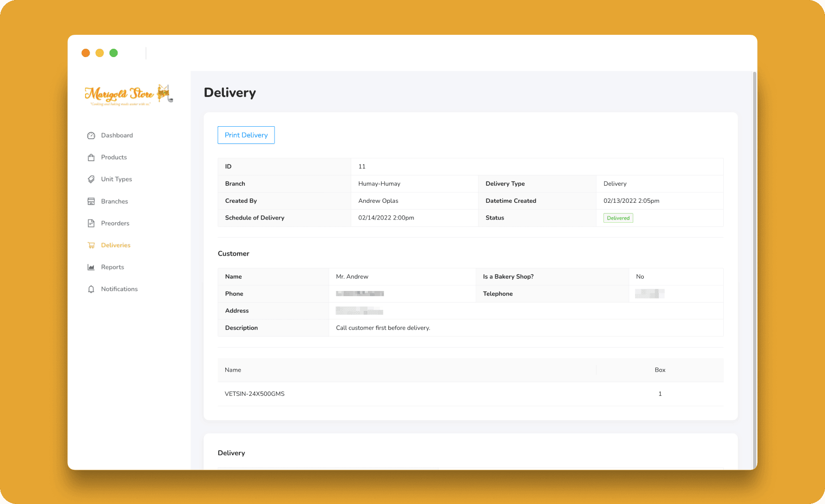Select the VETSIN-24X500GMS product row
Image resolution: width=825 pixels, height=504 pixels.
tap(255, 393)
